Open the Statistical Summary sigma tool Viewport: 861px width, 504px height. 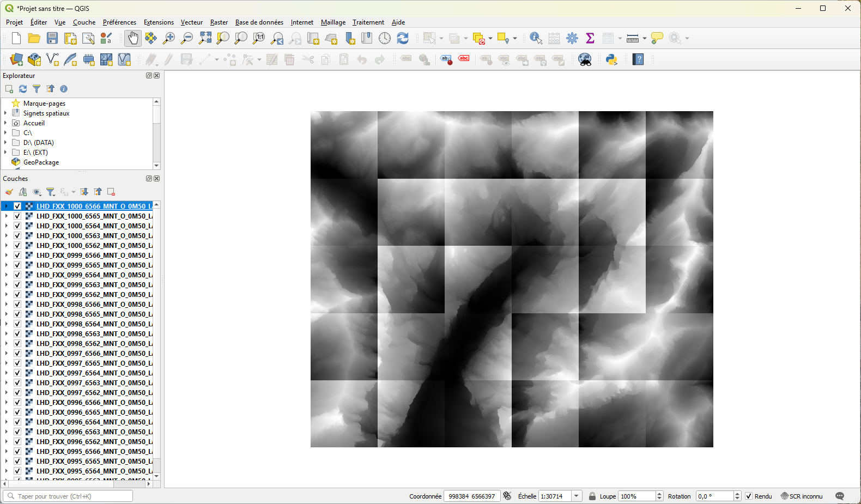pos(590,38)
